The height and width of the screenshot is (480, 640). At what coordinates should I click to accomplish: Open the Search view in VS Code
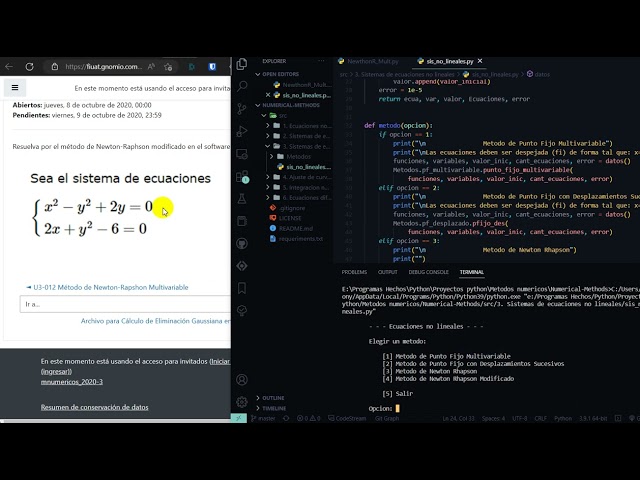click(x=242, y=86)
